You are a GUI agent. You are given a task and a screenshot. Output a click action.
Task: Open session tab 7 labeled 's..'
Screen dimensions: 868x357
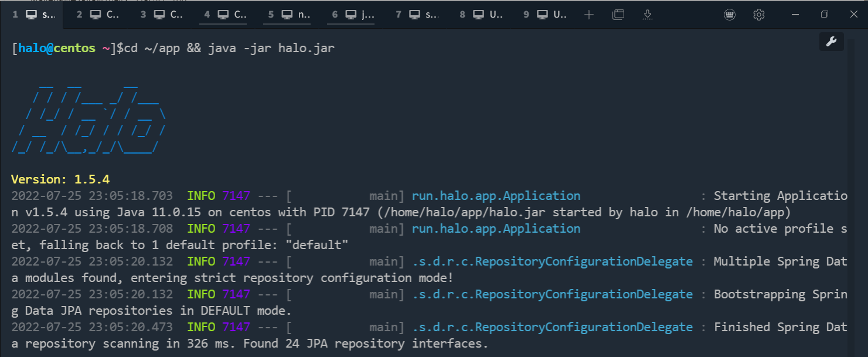[x=417, y=15]
